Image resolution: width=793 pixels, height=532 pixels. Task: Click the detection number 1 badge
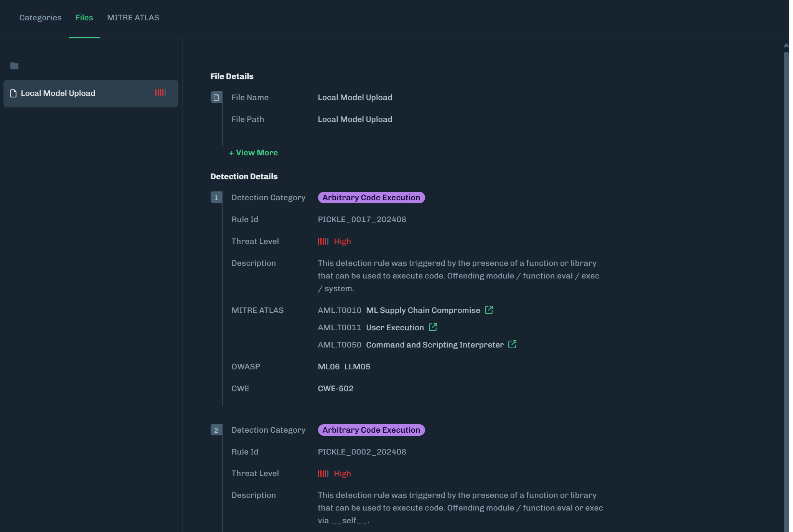pyautogui.click(x=216, y=198)
